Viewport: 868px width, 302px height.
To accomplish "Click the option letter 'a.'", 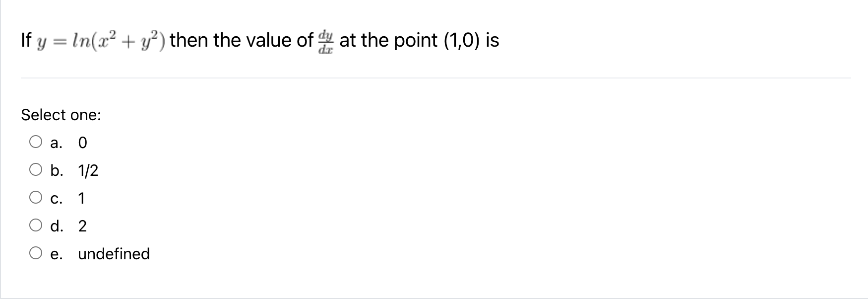I will point(56,143).
